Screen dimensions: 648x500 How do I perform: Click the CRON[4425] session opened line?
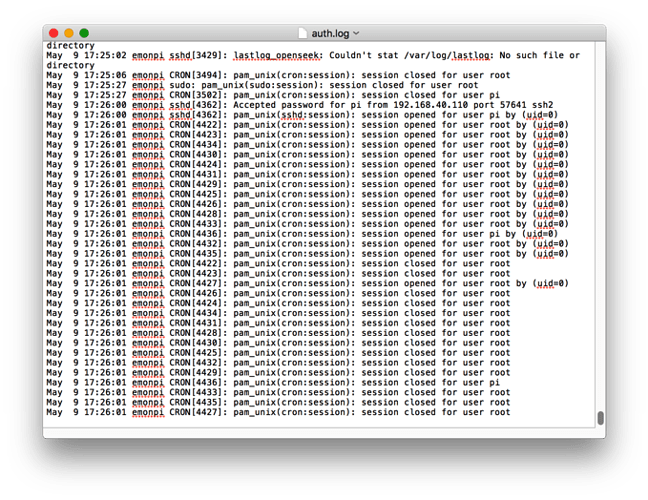tap(307, 194)
